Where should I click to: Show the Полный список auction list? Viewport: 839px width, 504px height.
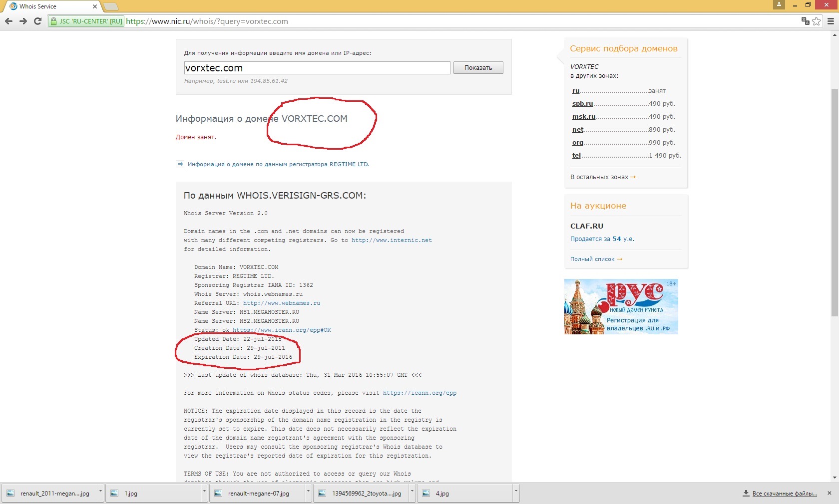click(596, 259)
